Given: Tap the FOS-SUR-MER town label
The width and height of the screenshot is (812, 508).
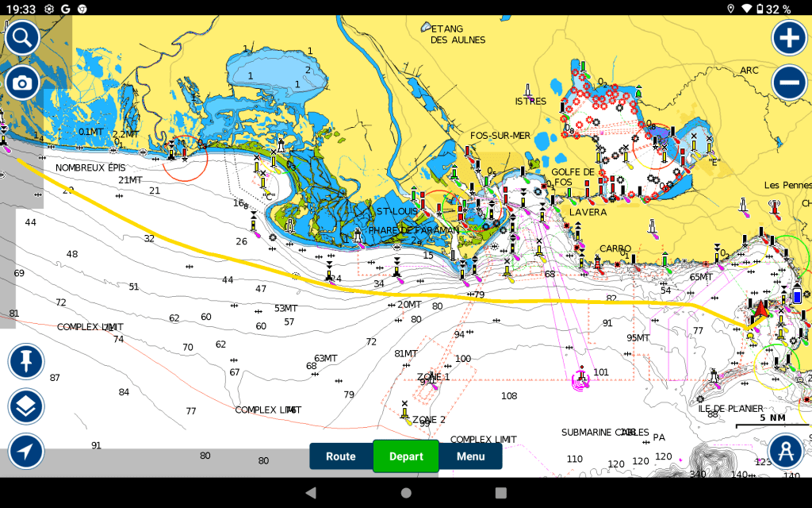Looking at the screenshot, I should (x=500, y=136).
